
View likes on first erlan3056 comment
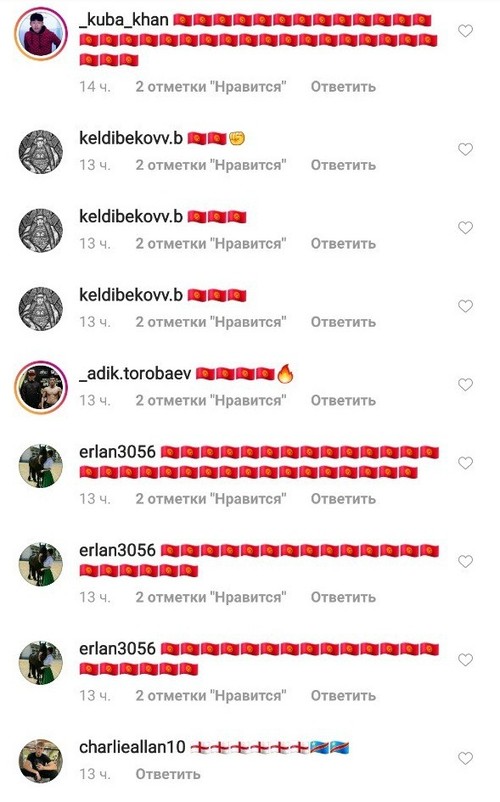tap(211, 499)
